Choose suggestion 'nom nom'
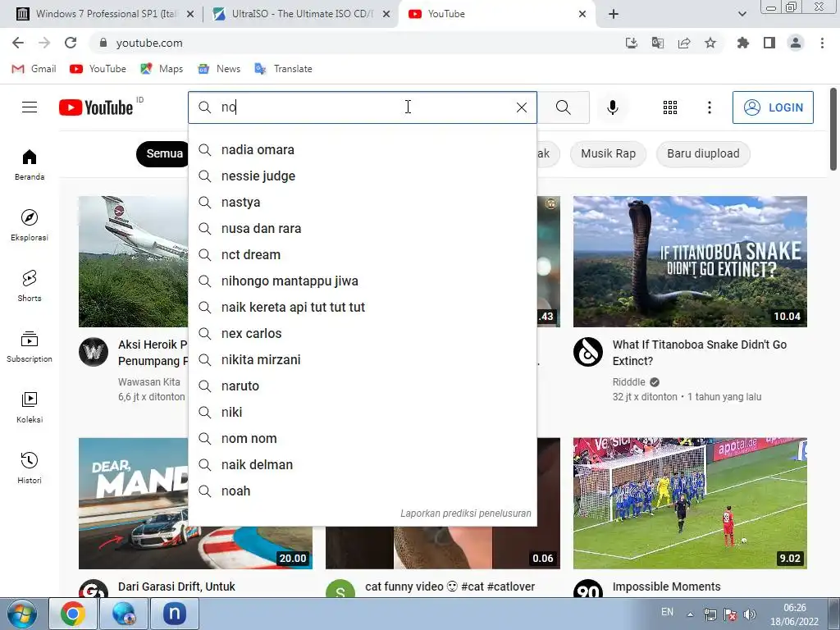 [x=363, y=438]
